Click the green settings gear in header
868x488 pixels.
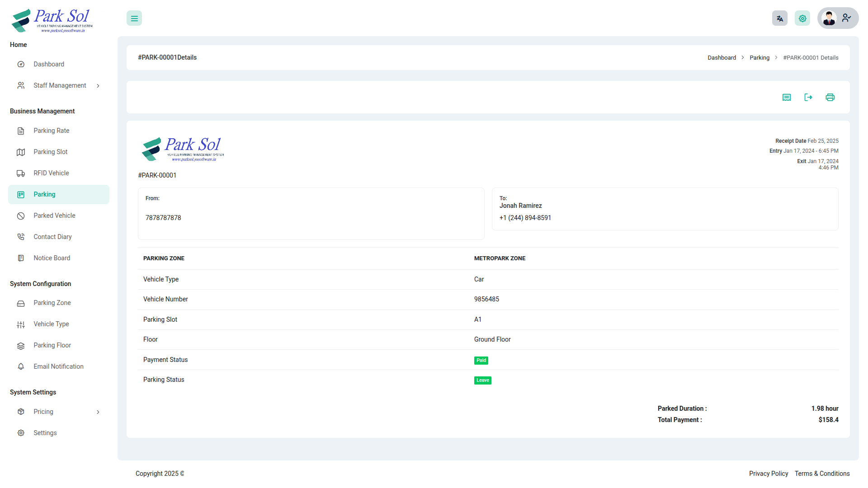pos(802,19)
